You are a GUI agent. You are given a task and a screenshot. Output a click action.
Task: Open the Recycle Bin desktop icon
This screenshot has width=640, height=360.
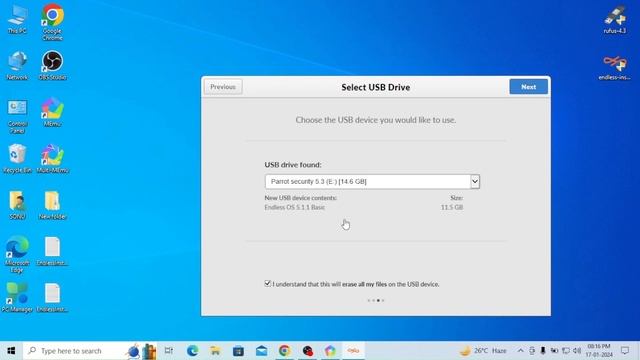point(17,159)
